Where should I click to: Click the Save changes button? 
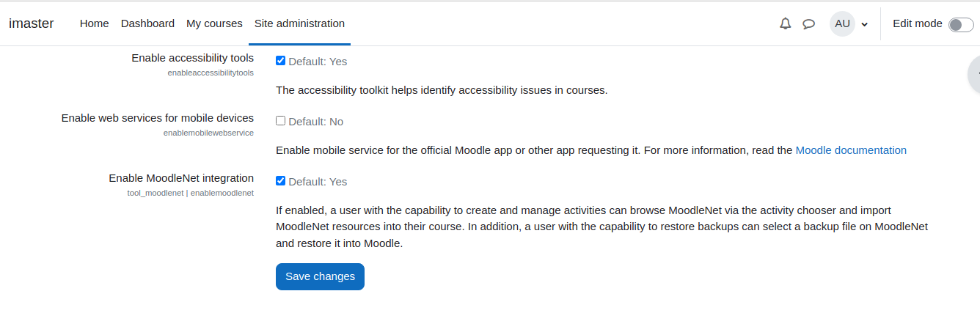(x=320, y=276)
